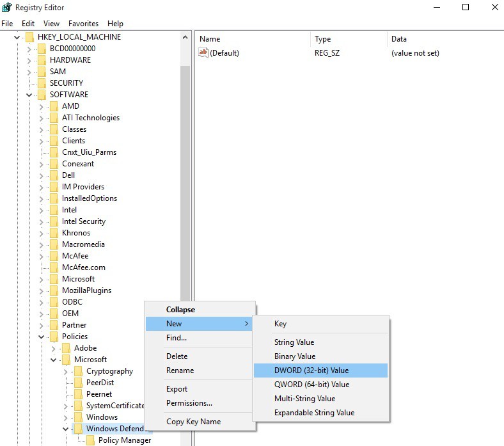Image resolution: width=504 pixels, height=446 pixels.
Task: Open the Favorites menu
Action: [x=83, y=24]
